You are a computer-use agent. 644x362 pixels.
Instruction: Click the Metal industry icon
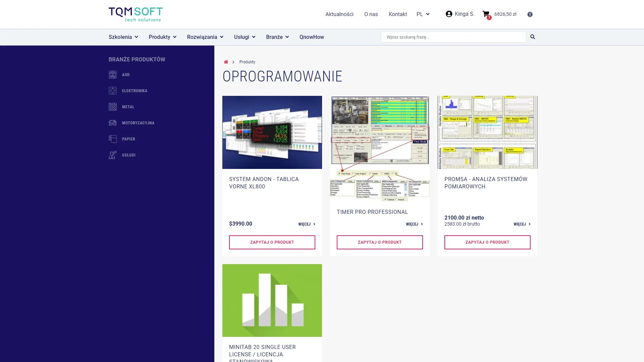[x=113, y=107]
